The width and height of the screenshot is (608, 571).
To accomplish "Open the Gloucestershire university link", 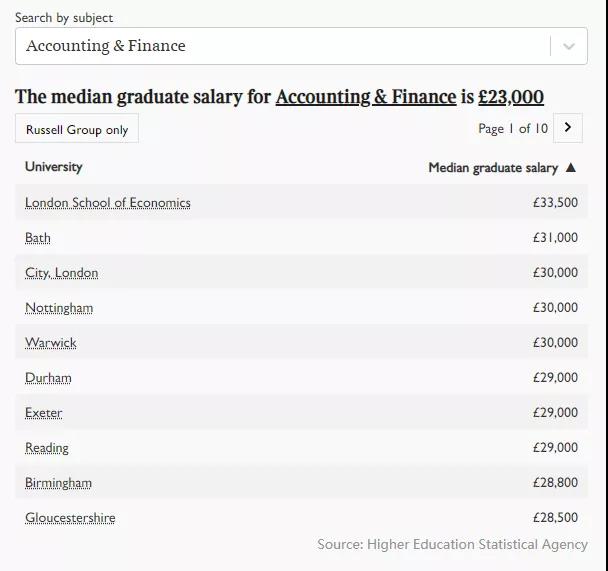I will 70,518.
